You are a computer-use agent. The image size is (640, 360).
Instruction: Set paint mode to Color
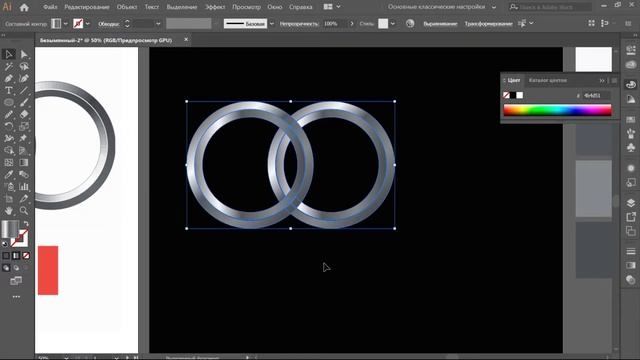(6, 256)
